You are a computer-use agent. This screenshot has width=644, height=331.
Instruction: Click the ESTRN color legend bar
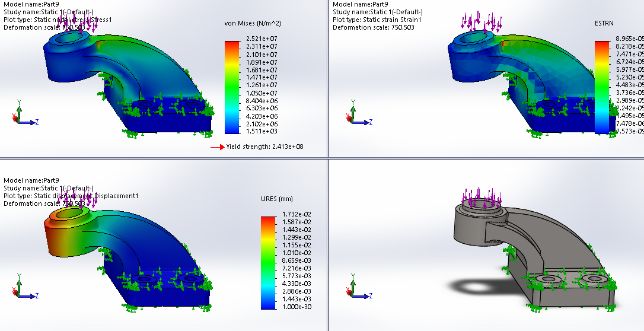(602, 87)
